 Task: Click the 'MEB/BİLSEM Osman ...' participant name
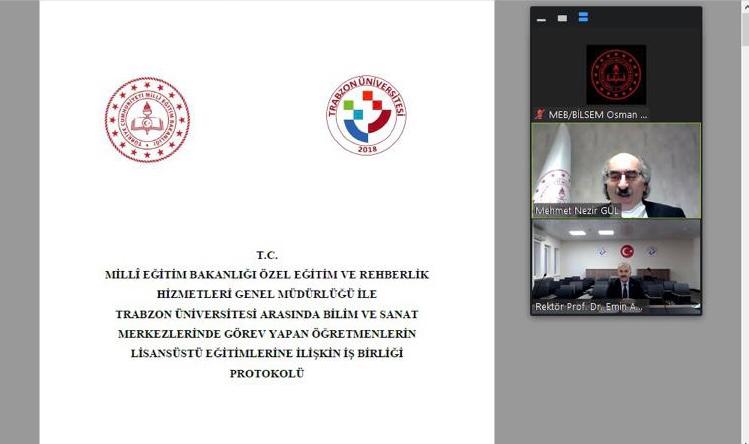598,115
